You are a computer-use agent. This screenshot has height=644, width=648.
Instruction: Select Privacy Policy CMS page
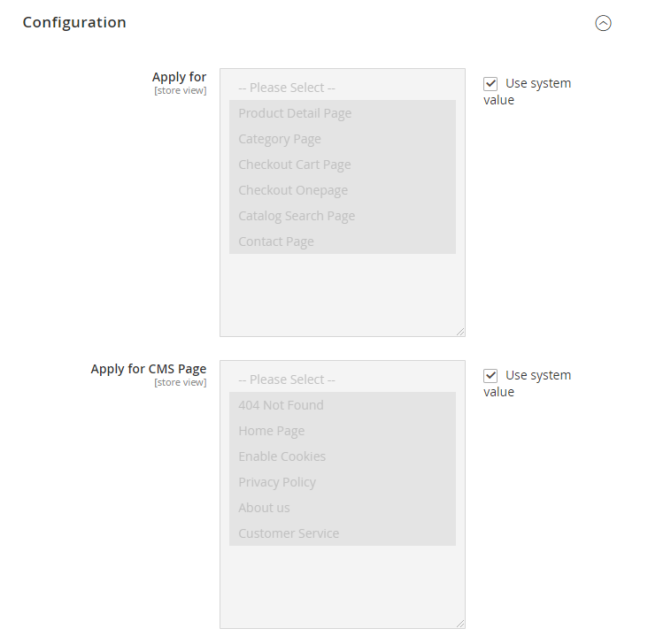(277, 482)
